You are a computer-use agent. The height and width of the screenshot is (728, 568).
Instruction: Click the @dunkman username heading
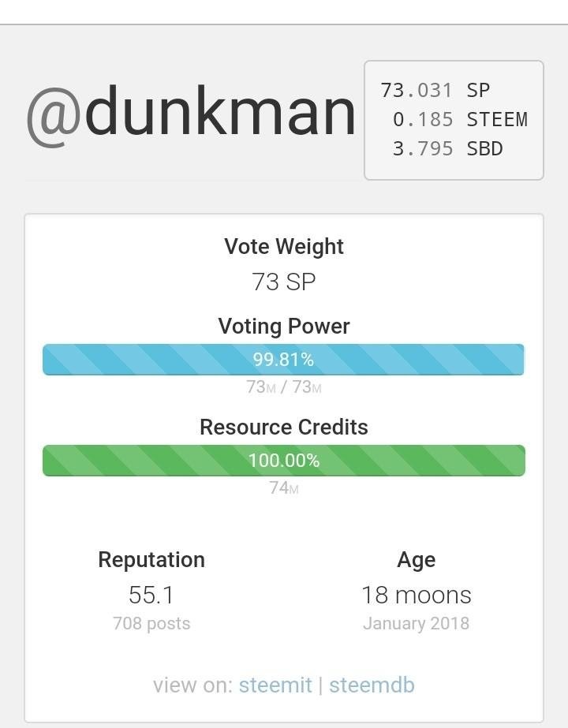pyautogui.click(x=191, y=114)
